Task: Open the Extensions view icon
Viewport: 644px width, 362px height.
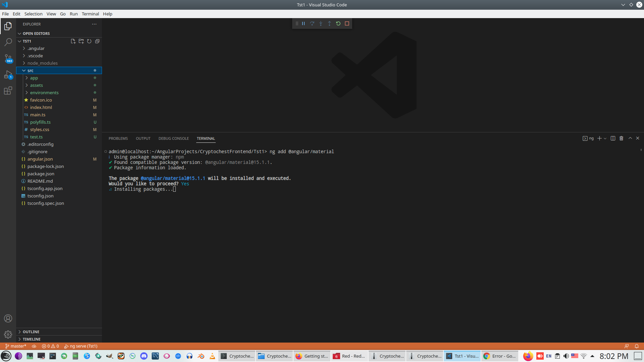Action: (x=8, y=90)
